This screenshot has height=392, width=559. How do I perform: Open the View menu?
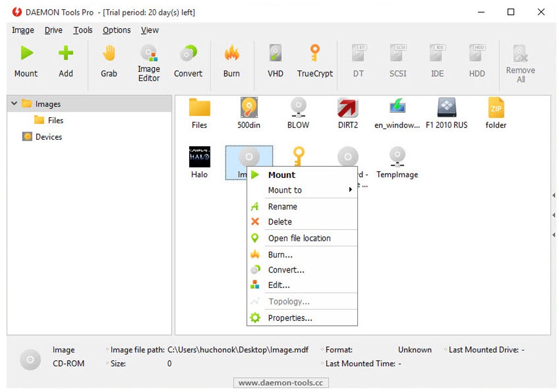point(150,30)
